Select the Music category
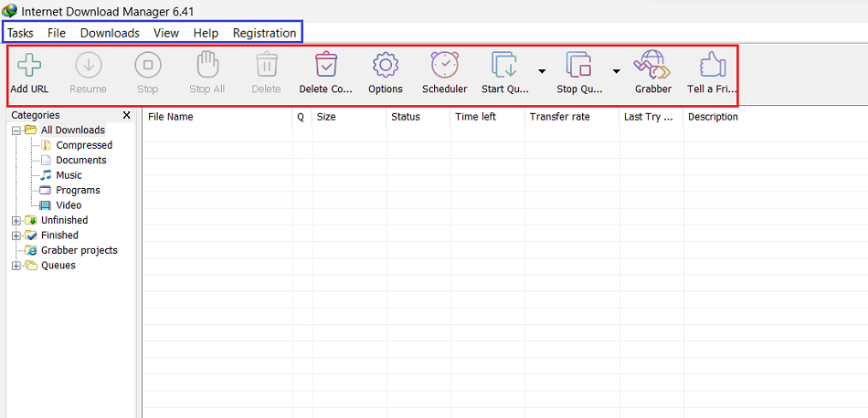This screenshot has height=418, width=868. click(x=69, y=175)
